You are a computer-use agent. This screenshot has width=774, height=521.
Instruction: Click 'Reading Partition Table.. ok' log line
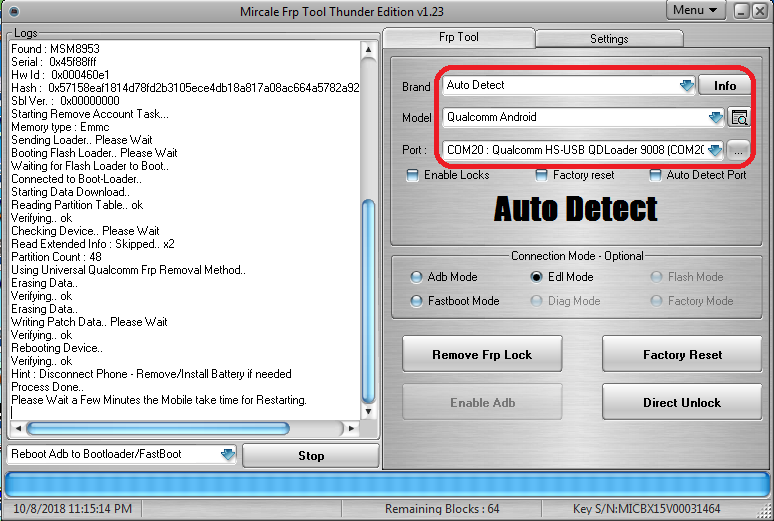77,205
